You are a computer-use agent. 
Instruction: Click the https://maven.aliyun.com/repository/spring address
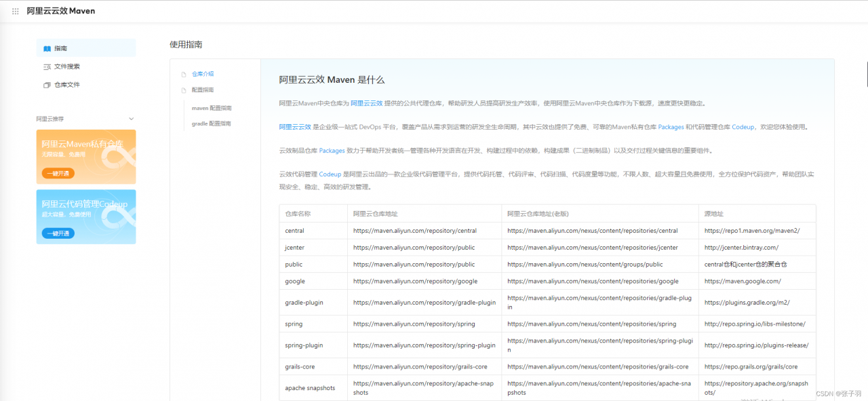(x=414, y=324)
